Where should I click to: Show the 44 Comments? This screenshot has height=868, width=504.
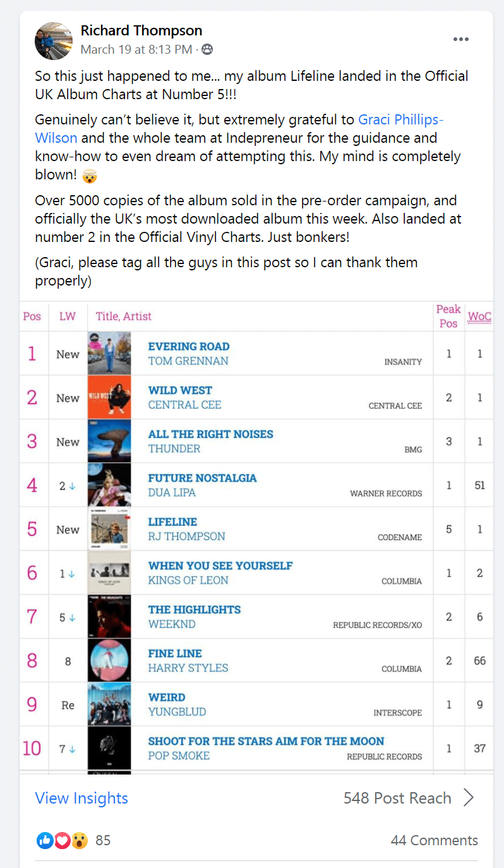[435, 840]
